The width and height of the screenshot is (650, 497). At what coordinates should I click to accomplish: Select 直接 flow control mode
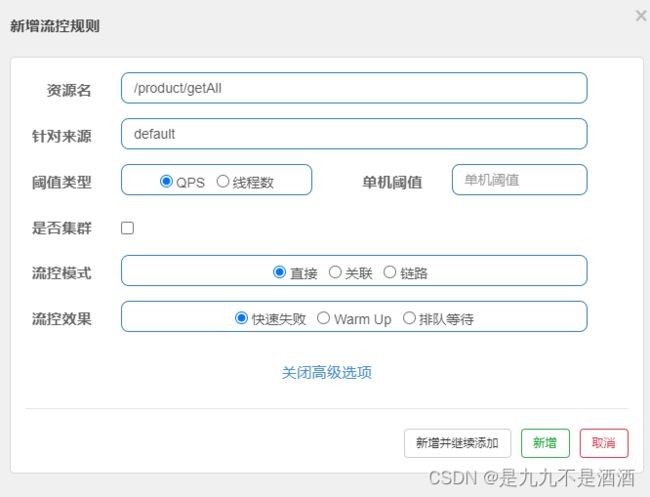[x=279, y=272]
